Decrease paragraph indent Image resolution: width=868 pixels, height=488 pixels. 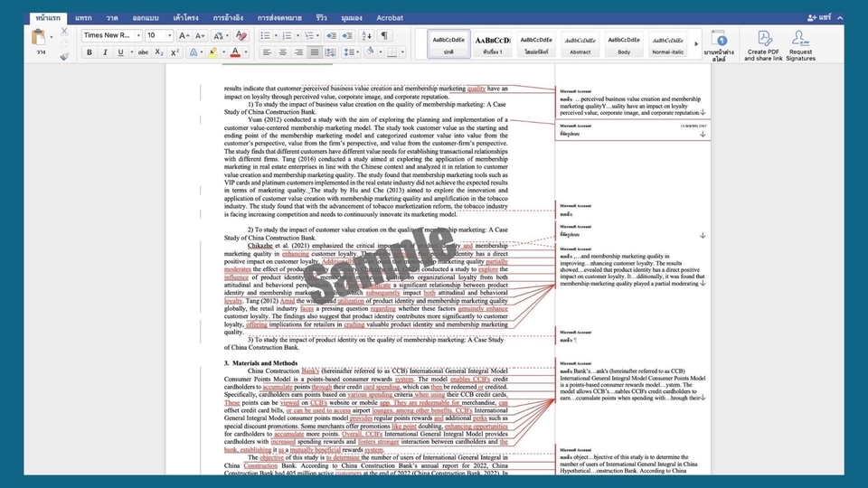pos(331,36)
